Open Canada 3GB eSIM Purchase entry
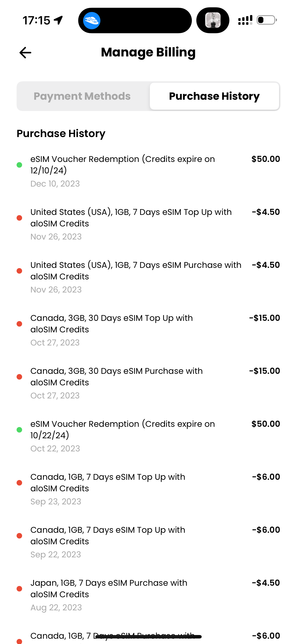Image resolution: width=297 pixels, height=644 pixels. pyautogui.click(x=116, y=377)
